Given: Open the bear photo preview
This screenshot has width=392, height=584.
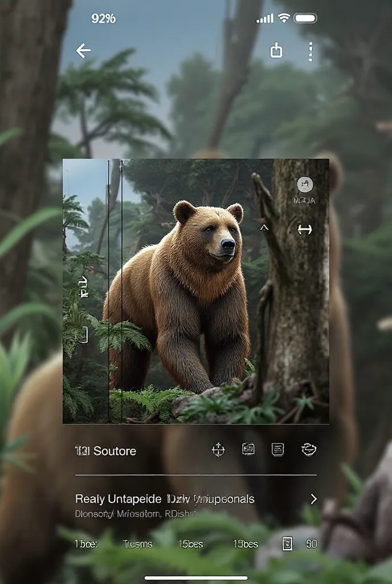Looking at the screenshot, I should (x=195, y=291).
